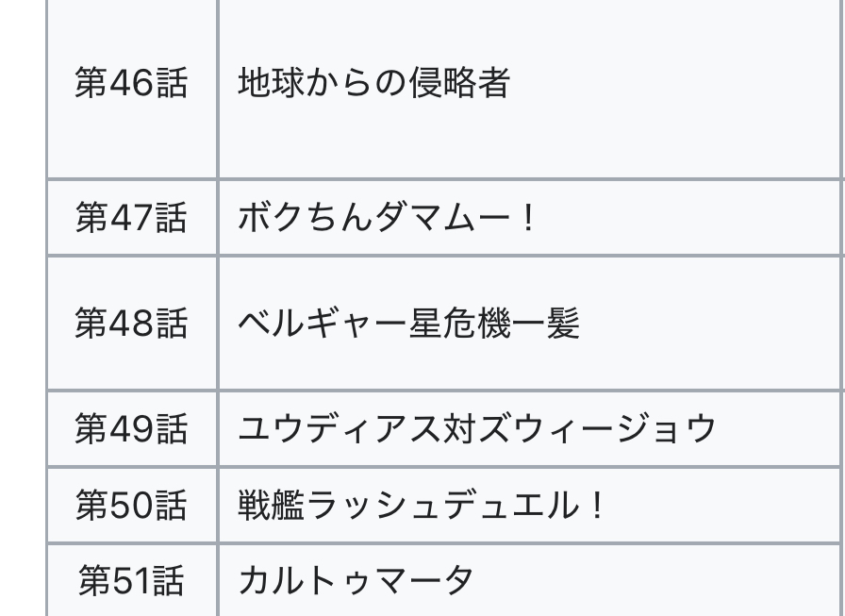Click the 第48話 episode number cell
Screen dimensions: 845x616
coord(131,324)
